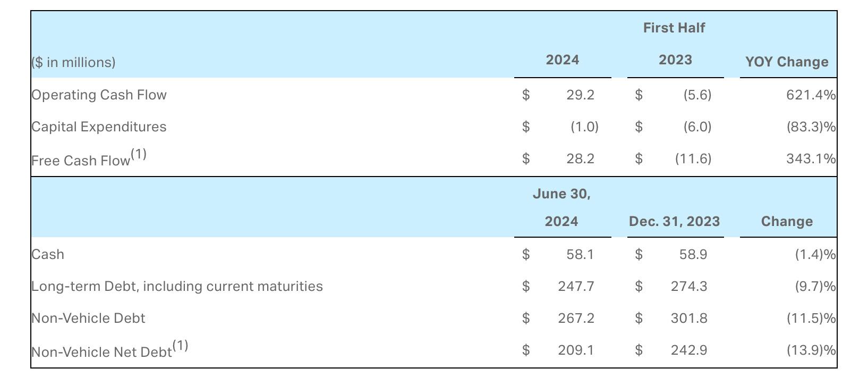Select the YOY Change column header
This screenshot has height=385, width=868.
(x=787, y=62)
